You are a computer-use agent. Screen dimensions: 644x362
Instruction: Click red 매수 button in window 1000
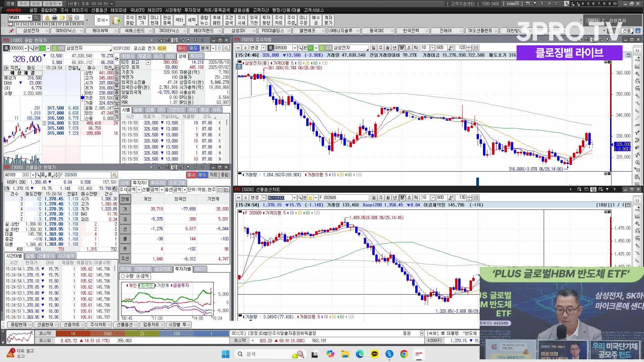coord(182,48)
